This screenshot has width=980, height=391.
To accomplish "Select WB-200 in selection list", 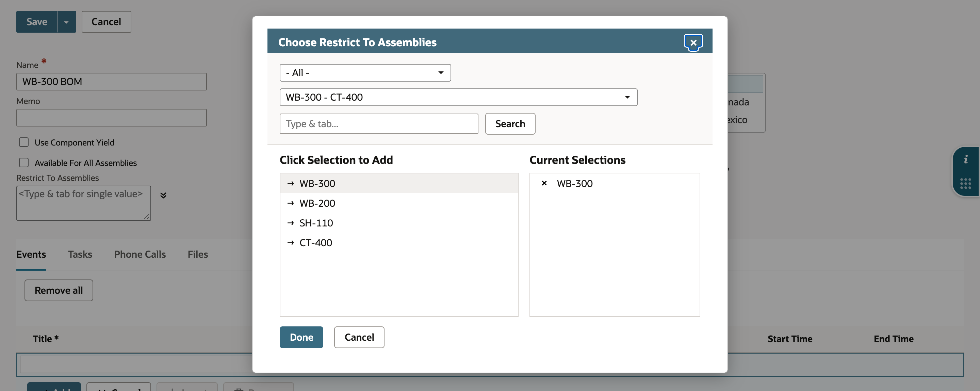I will point(399,203).
